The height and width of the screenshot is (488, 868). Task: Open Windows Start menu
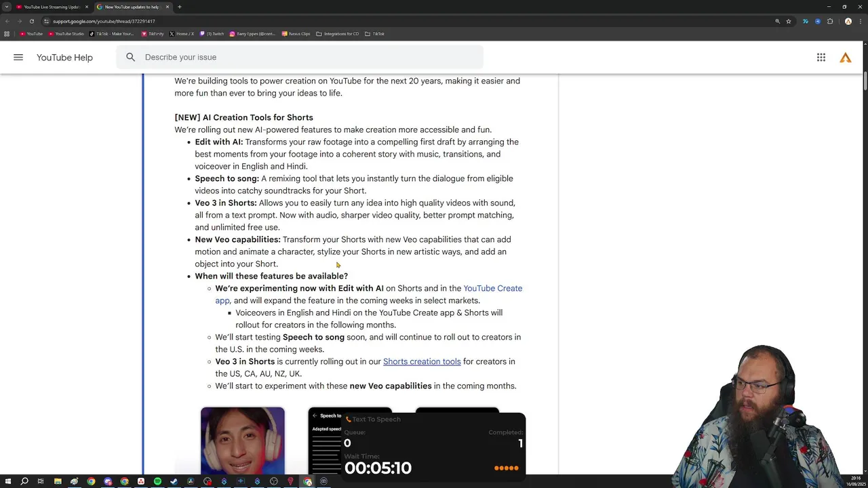7,481
